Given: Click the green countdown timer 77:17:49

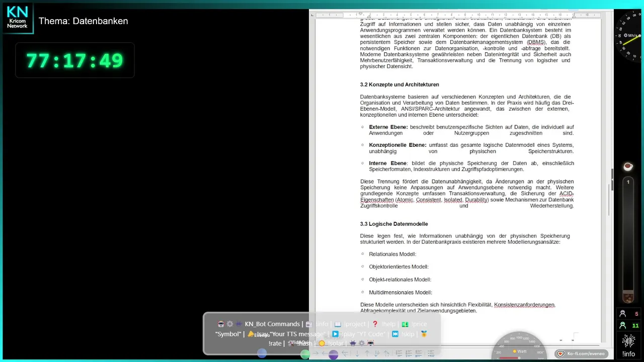Looking at the screenshot, I should point(74,60).
